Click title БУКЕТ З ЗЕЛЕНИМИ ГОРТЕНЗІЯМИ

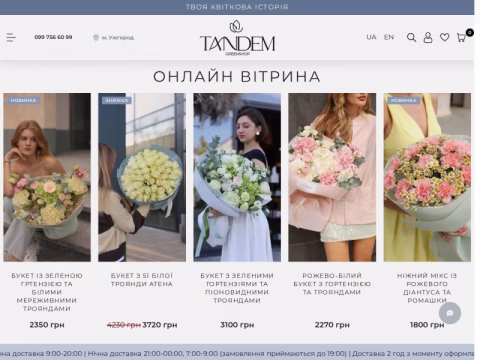[x=237, y=288]
